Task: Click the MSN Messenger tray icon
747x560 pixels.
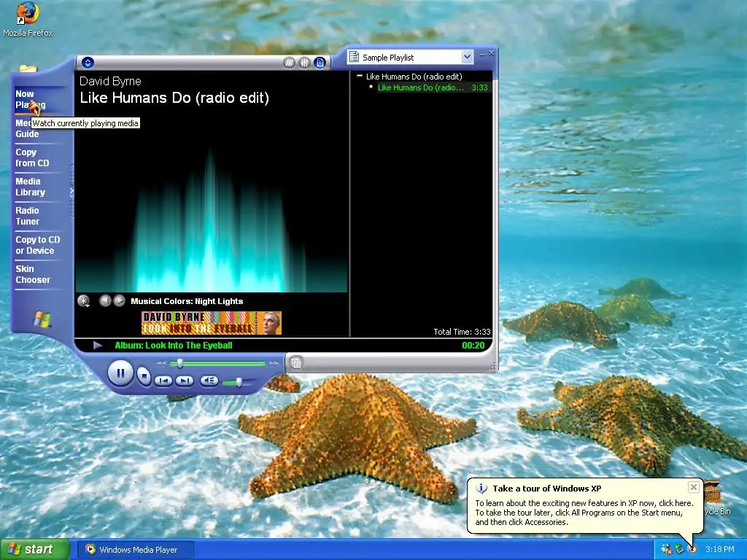Action: tap(666, 550)
